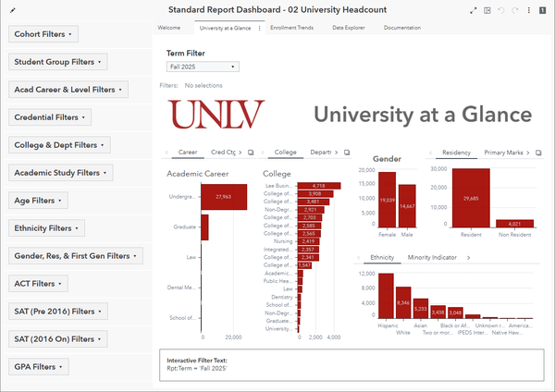
Task: Select the College chart tab
Action: (285, 153)
